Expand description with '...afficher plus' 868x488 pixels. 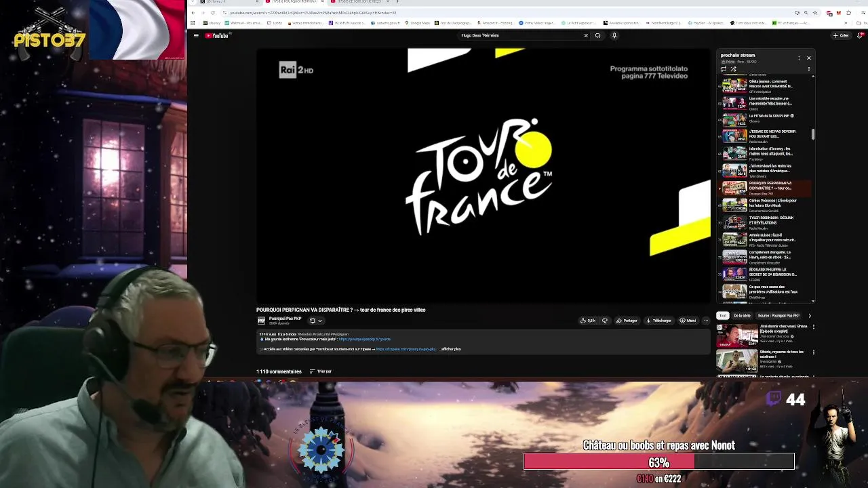[450, 349]
